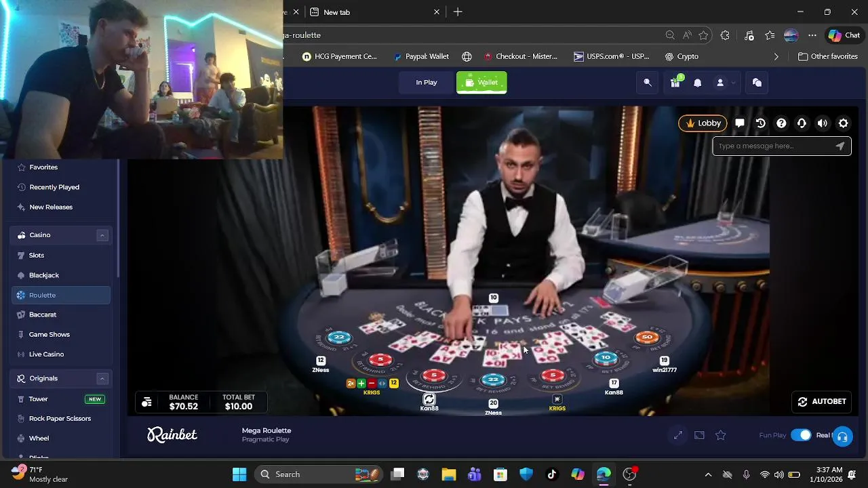Mute the game sound speaker icon
The width and height of the screenshot is (868, 488).
(x=823, y=123)
